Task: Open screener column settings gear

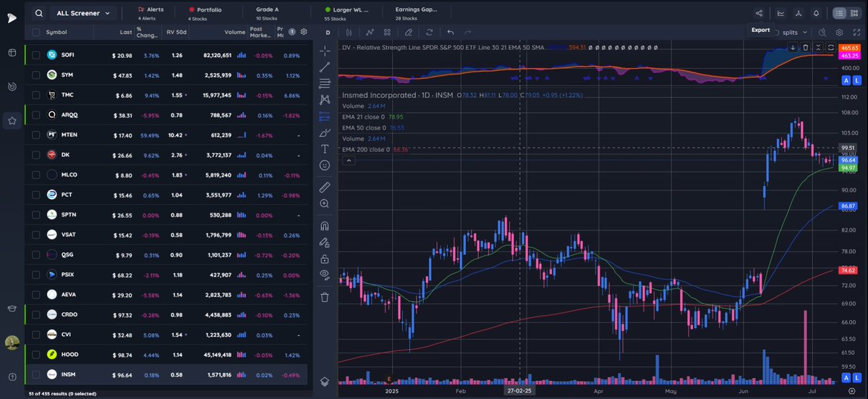Action: click(304, 32)
